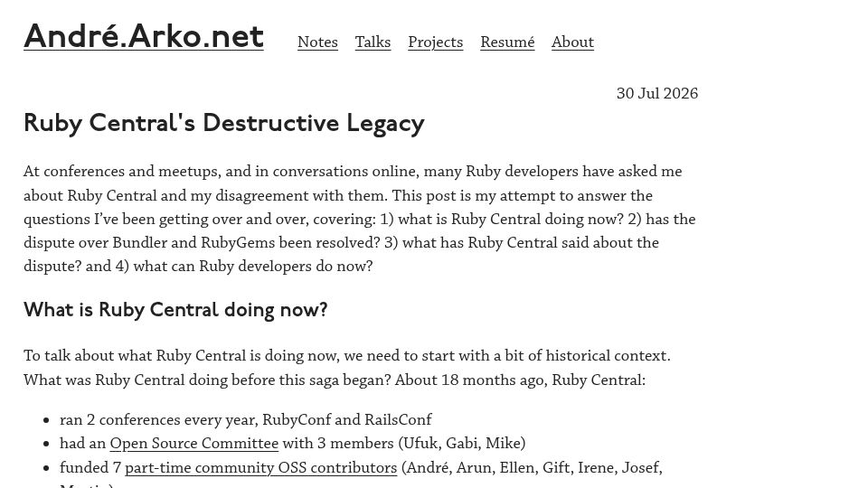868x488 pixels.
Task: Open the André.Arko.net home link
Action: [x=144, y=36]
